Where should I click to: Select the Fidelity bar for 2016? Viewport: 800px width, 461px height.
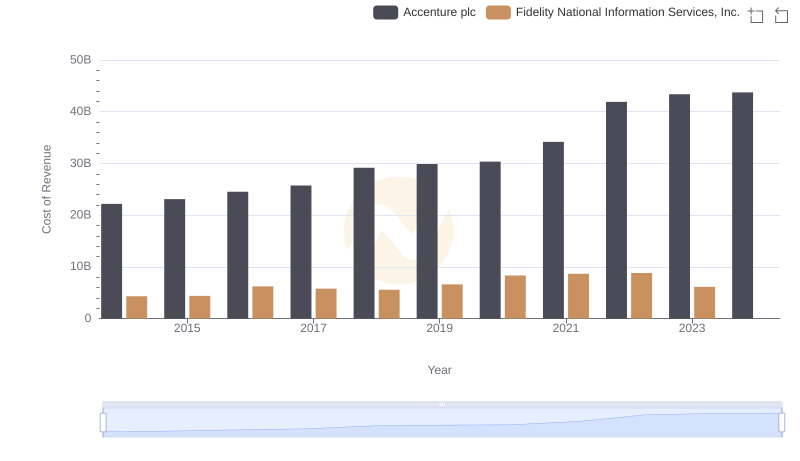(x=263, y=302)
